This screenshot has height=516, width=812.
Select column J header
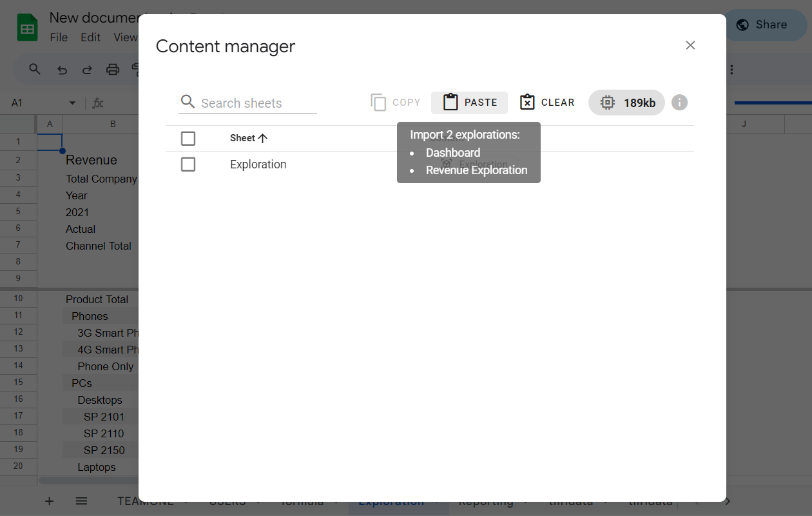point(744,124)
